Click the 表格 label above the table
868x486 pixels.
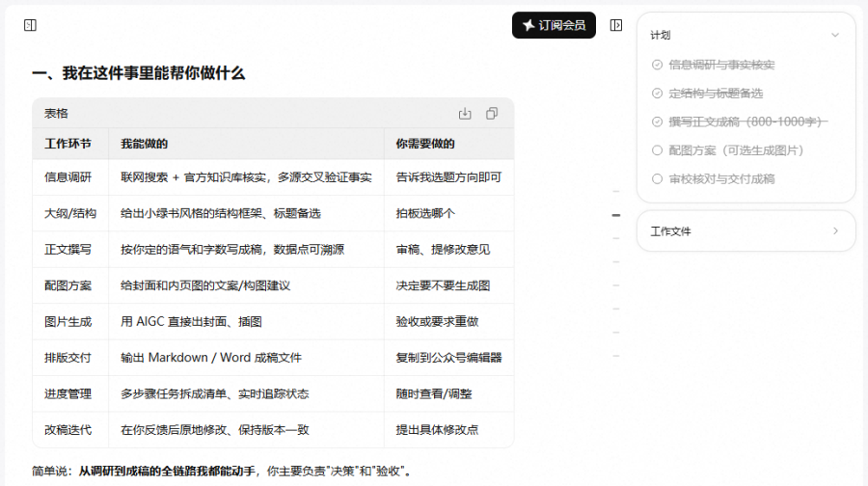click(x=56, y=114)
